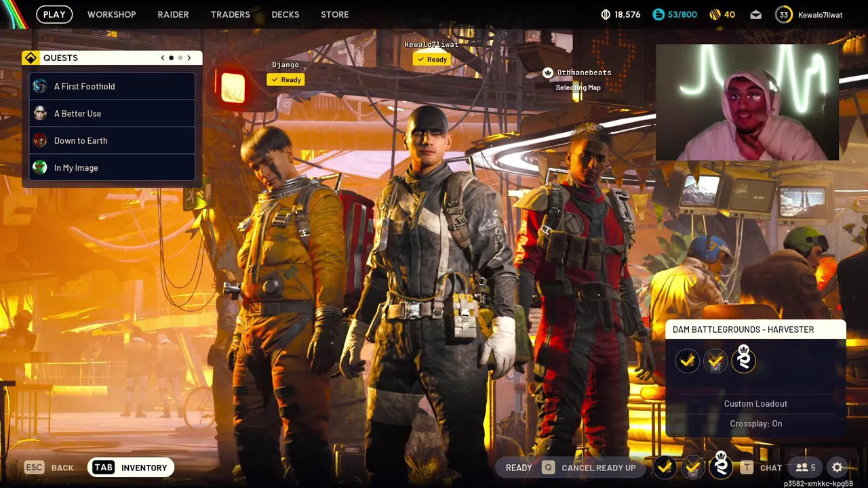Click second ready checkmark in map panel

tap(715, 361)
